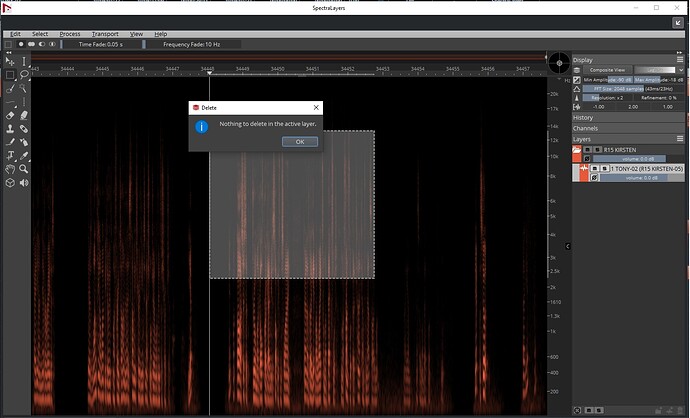Select the time range selection tool

[24, 61]
